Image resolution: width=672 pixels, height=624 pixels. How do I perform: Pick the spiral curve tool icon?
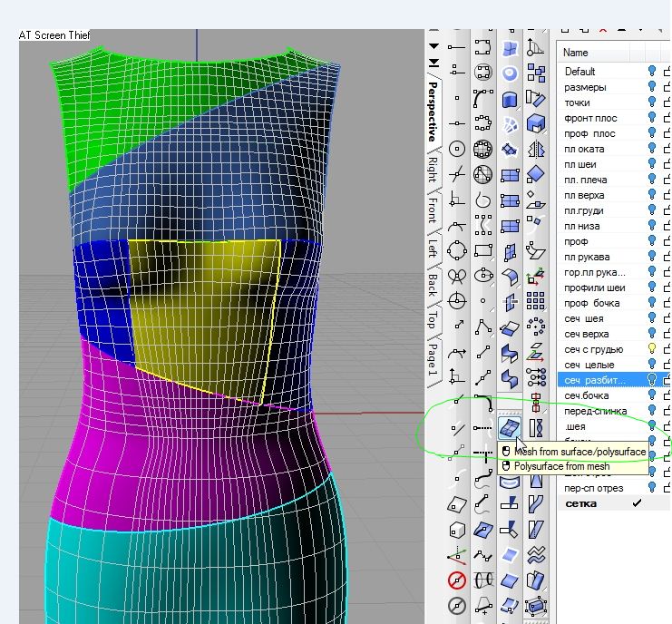tap(483, 200)
